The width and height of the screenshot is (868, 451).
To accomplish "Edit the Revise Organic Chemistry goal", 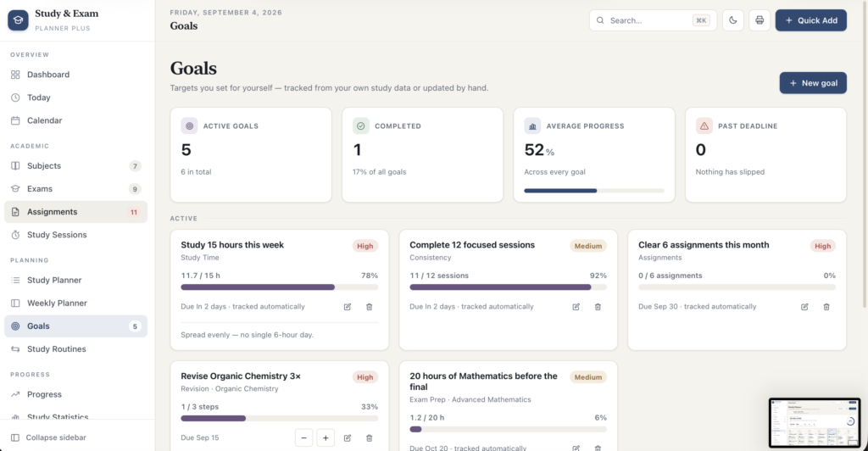I will 347,437.
